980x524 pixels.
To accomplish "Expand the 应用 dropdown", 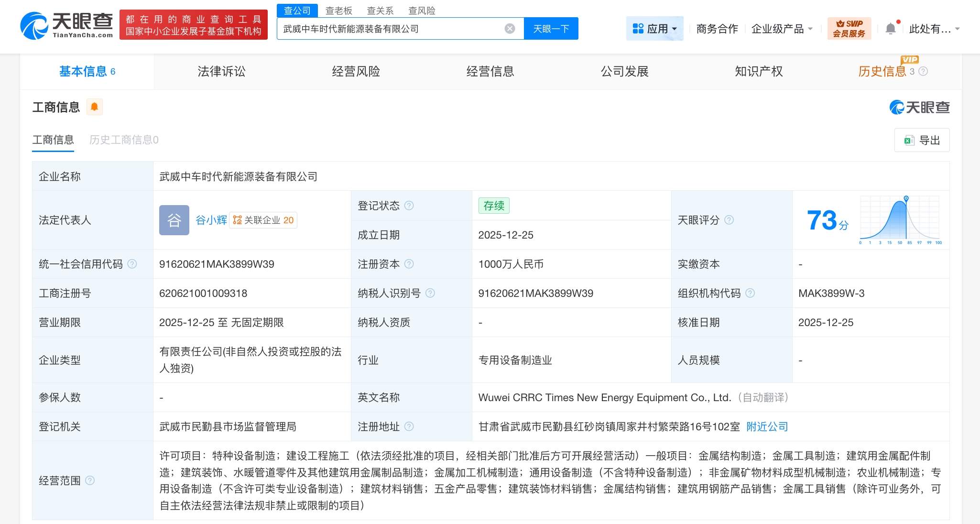I will [655, 28].
